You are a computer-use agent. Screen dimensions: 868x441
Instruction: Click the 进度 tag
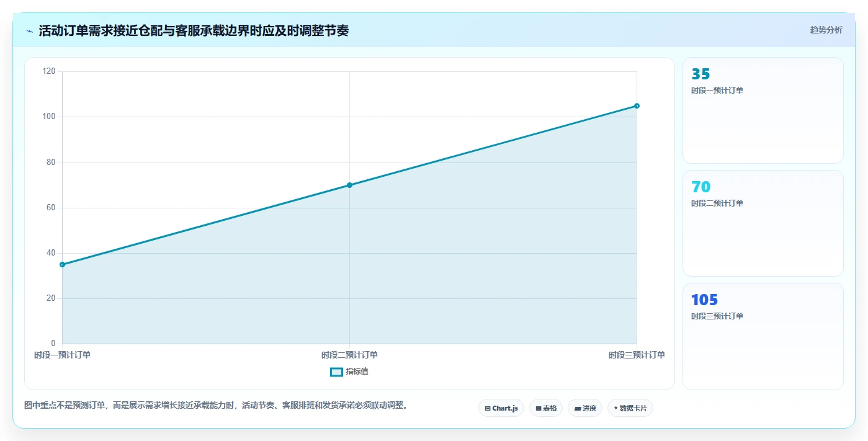585,408
